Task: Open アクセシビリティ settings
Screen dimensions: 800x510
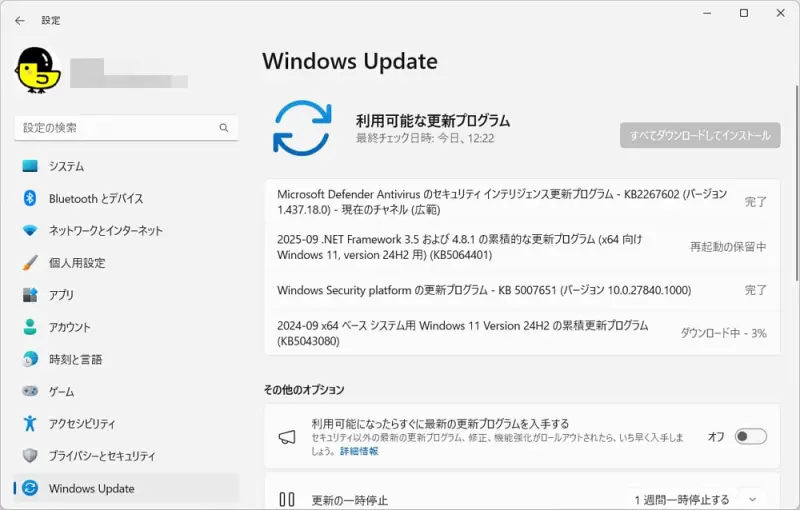Action: coord(126,423)
